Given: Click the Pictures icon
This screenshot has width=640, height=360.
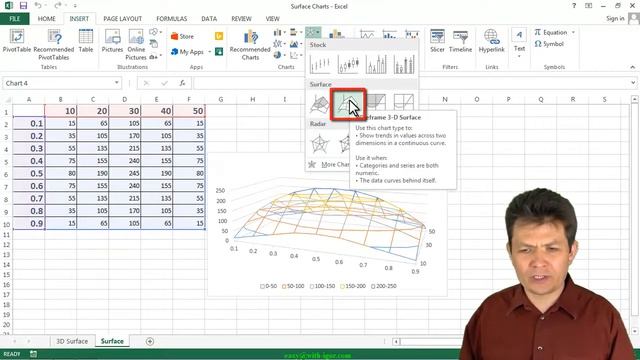Looking at the screenshot, I should (x=112, y=41).
